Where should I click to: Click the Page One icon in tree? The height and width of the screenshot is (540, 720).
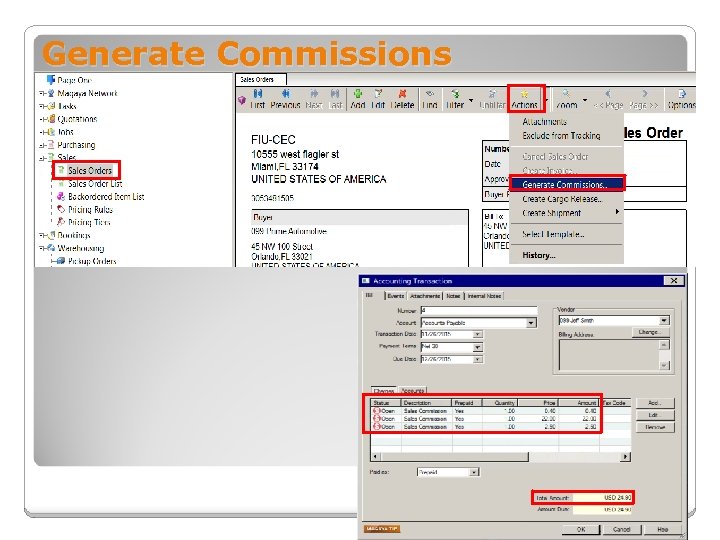[x=51, y=79]
